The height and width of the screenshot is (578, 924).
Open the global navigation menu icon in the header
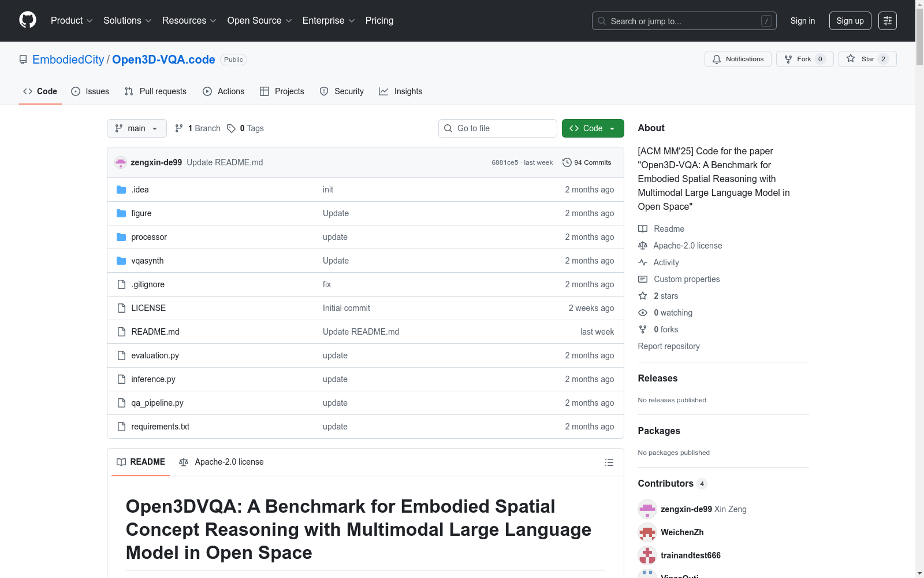tap(888, 21)
